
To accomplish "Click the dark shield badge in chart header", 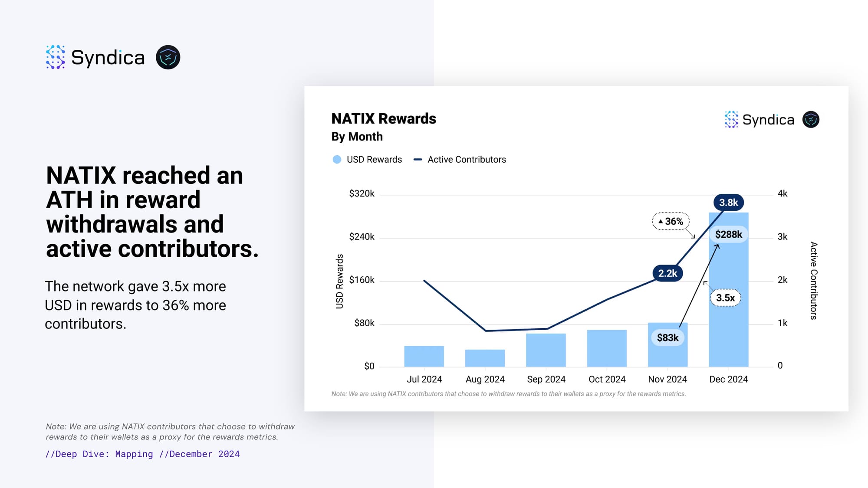I will pyautogui.click(x=810, y=119).
